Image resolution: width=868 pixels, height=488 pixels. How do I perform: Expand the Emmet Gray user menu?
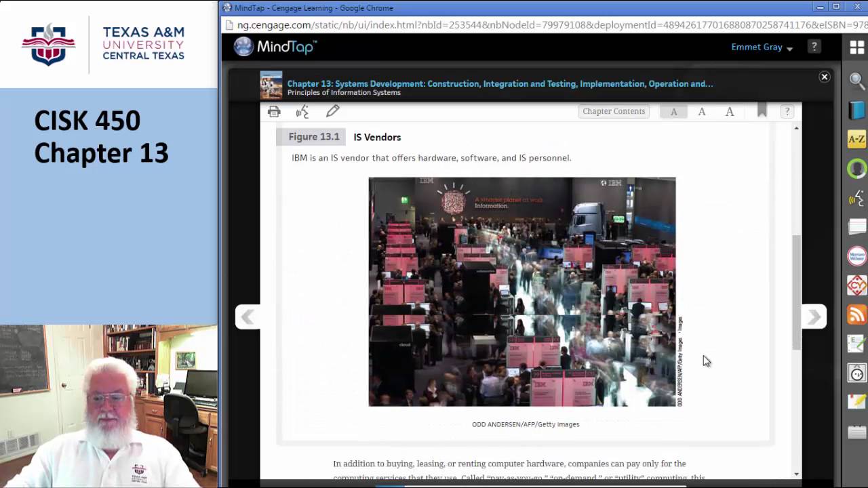click(762, 47)
